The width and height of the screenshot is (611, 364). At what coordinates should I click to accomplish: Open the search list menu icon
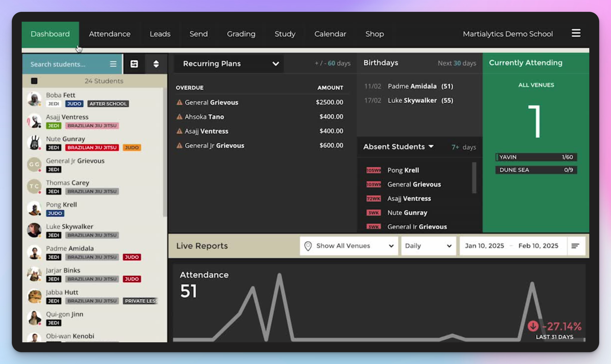pos(113,64)
